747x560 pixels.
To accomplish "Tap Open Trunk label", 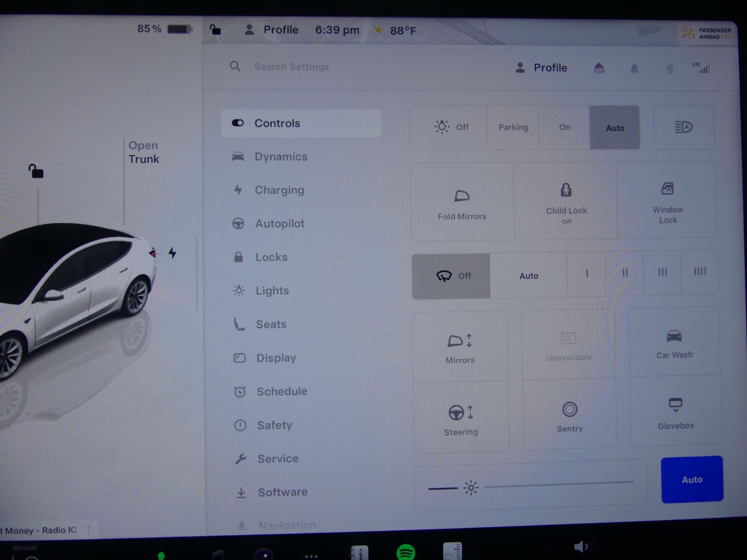I will click(144, 152).
